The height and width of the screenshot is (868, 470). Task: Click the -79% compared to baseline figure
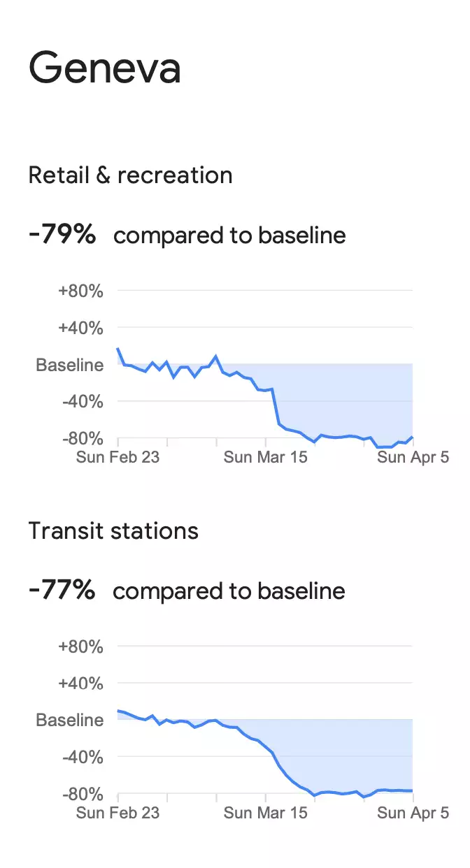[187, 235]
